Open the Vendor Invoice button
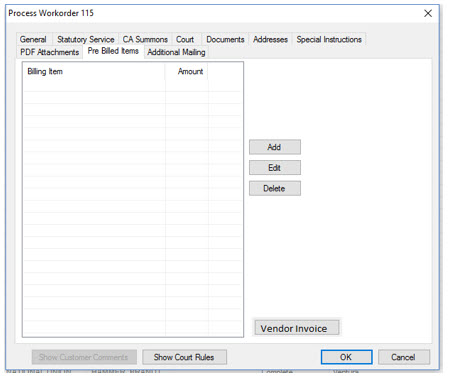This screenshot has width=449, height=376. click(x=297, y=328)
